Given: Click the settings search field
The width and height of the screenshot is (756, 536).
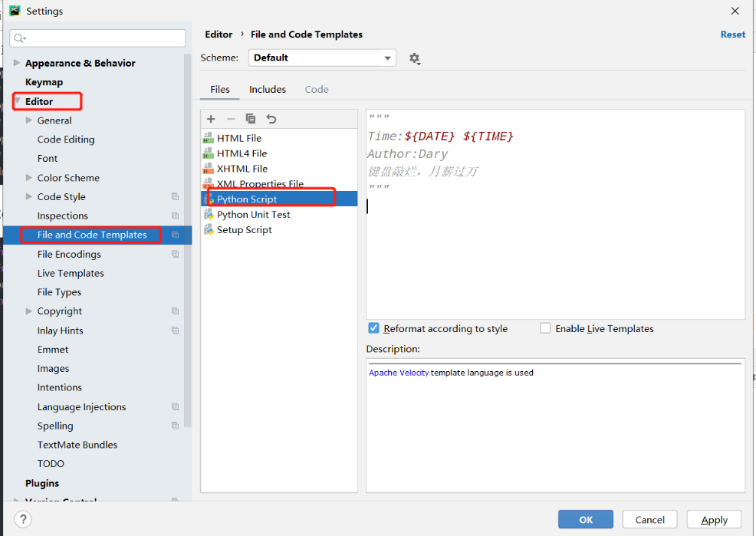Looking at the screenshot, I should 97,38.
